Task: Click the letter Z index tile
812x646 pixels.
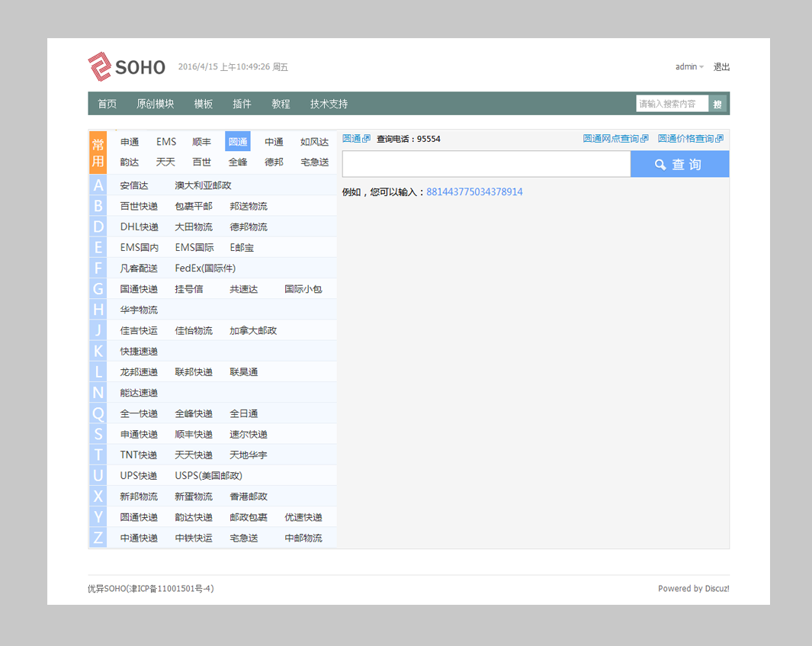Action: coord(98,538)
